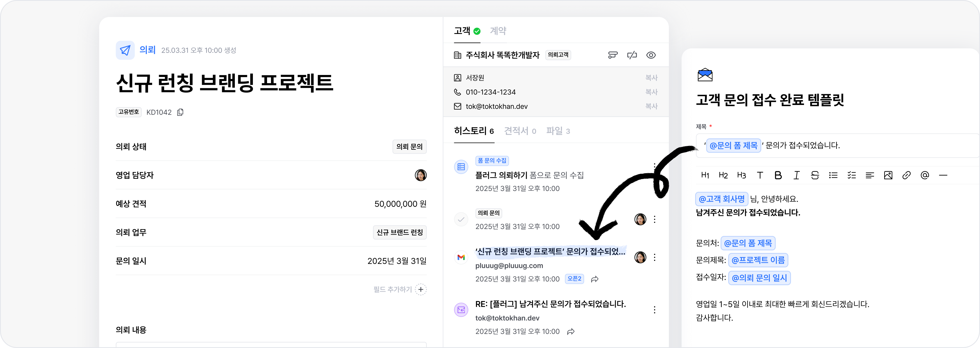Toggle bold formatting

pyautogui.click(x=778, y=175)
